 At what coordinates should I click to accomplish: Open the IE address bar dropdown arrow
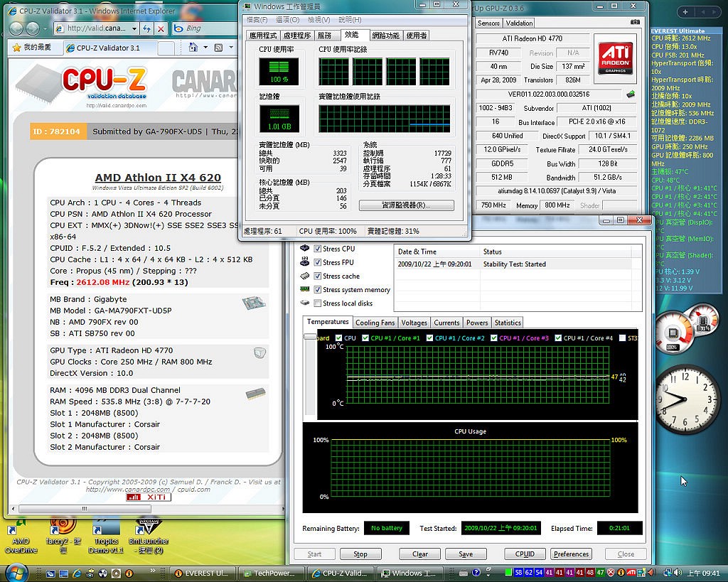[134, 28]
